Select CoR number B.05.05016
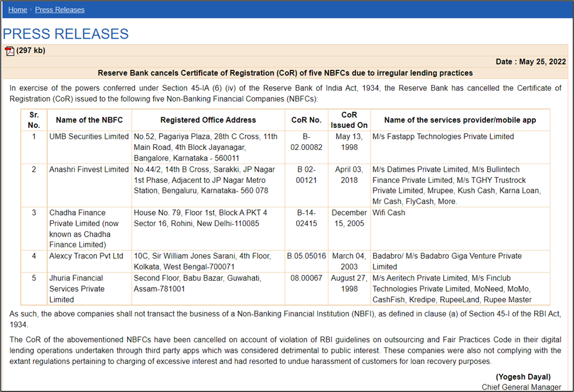Screen dimensions: 574x392 coord(307,261)
